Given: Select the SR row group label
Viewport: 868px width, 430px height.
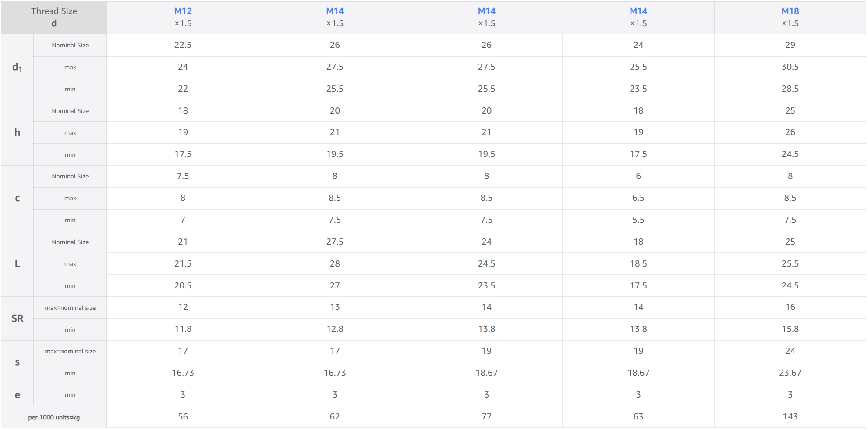Looking at the screenshot, I should pos(17,319).
